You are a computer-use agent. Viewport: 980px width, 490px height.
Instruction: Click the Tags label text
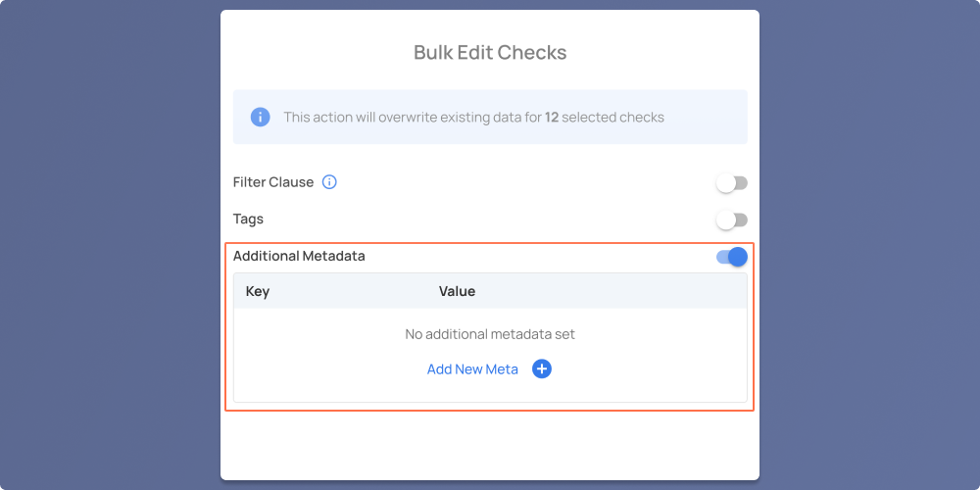click(x=248, y=220)
